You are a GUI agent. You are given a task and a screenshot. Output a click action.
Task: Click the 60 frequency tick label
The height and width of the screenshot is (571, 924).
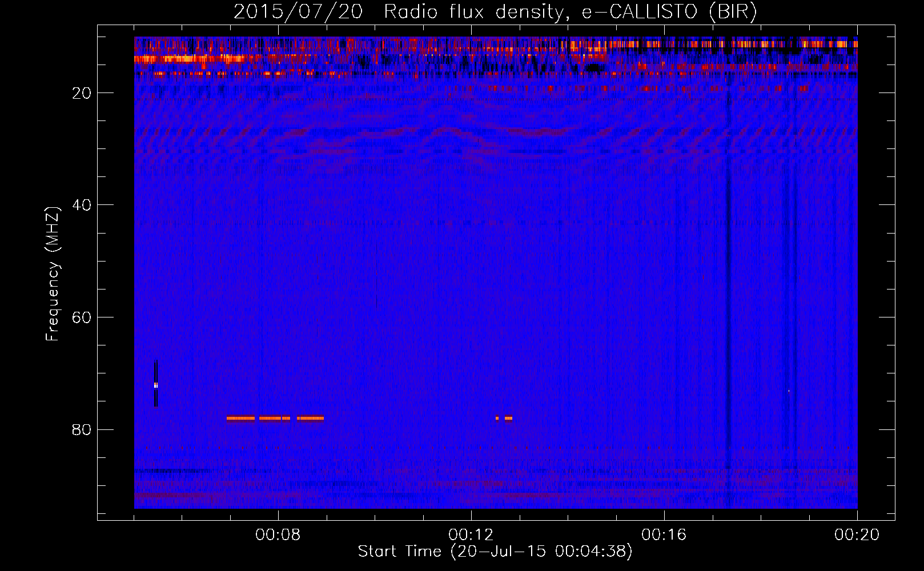[x=82, y=317]
